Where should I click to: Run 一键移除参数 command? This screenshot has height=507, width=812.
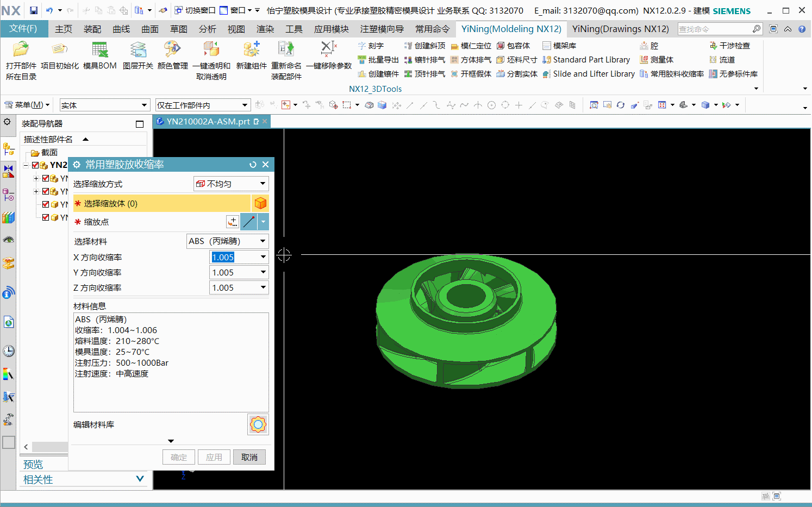point(329,56)
